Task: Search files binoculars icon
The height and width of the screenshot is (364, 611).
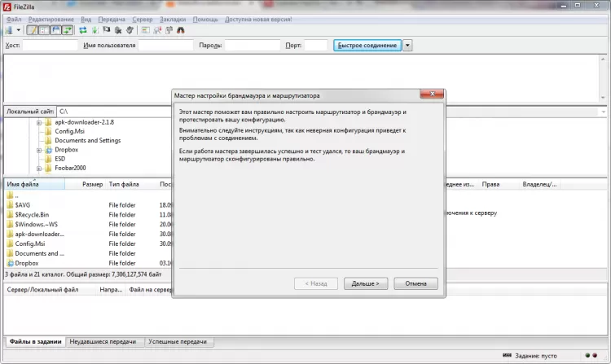Action: [x=180, y=30]
